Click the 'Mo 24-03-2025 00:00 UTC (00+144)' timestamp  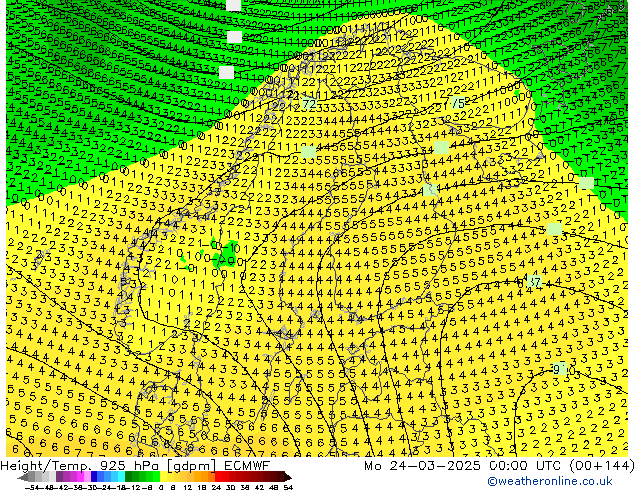coord(499,465)
